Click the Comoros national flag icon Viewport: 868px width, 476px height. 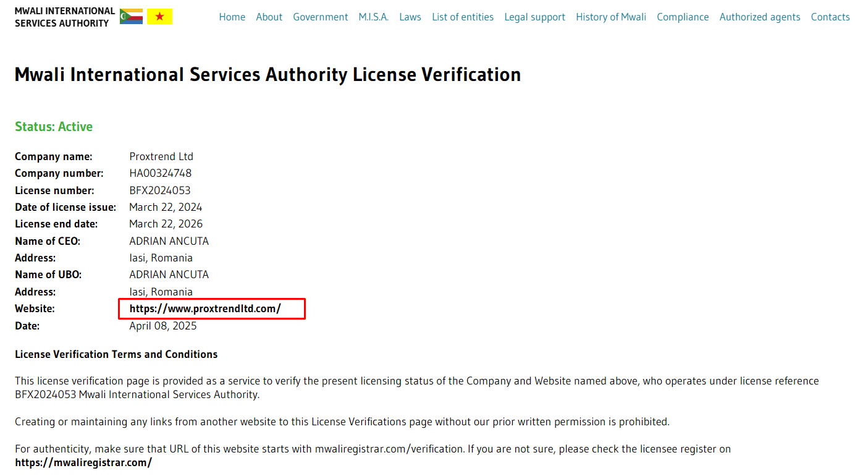point(131,17)
